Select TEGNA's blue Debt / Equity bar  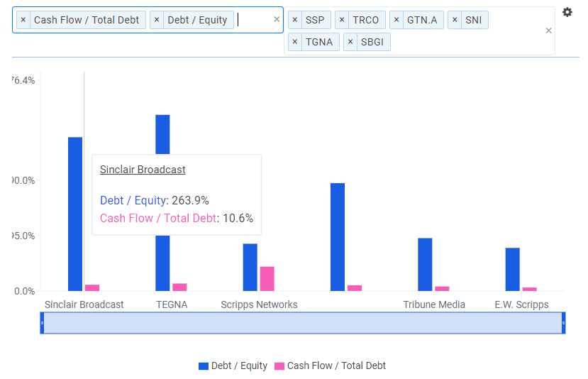coord(162,135)
